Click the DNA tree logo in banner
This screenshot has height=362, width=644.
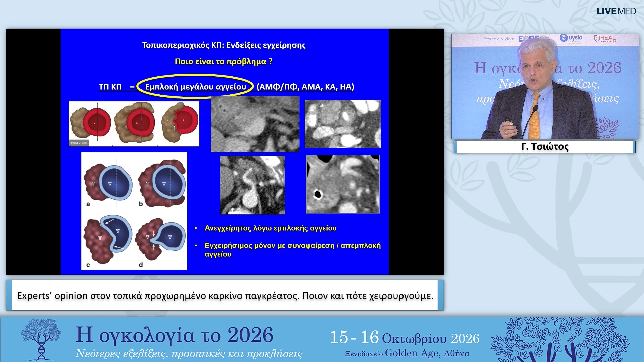click(41, 339)
